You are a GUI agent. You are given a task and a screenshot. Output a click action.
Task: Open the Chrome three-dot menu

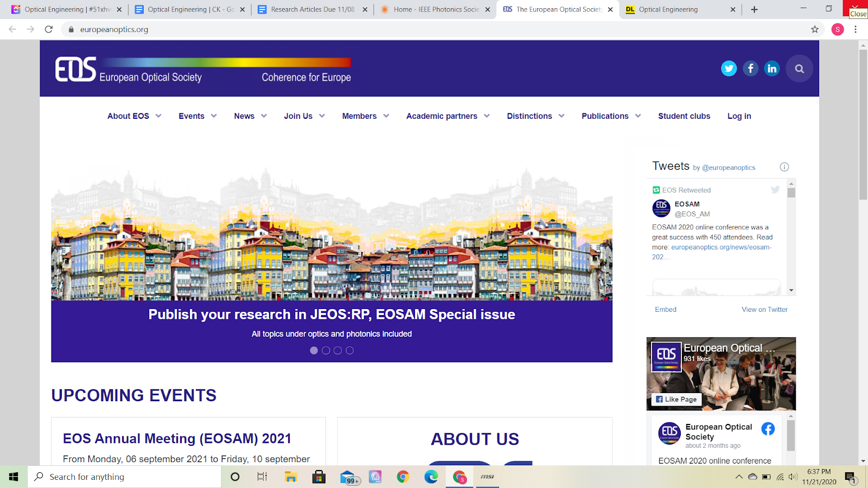[x=856, y=29]
